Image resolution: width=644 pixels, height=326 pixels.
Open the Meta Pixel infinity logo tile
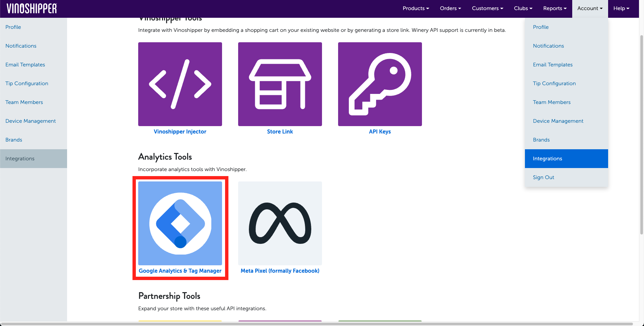click(x=280, y=223)
